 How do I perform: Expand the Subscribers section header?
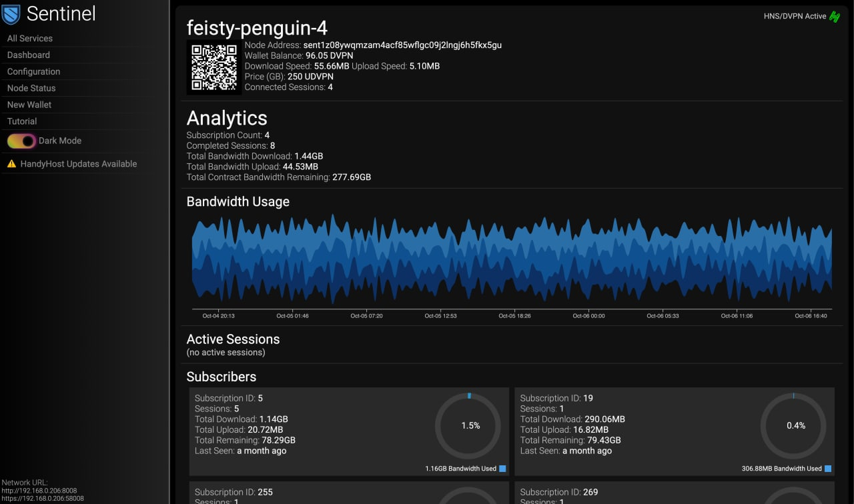(x=222, y=377)
